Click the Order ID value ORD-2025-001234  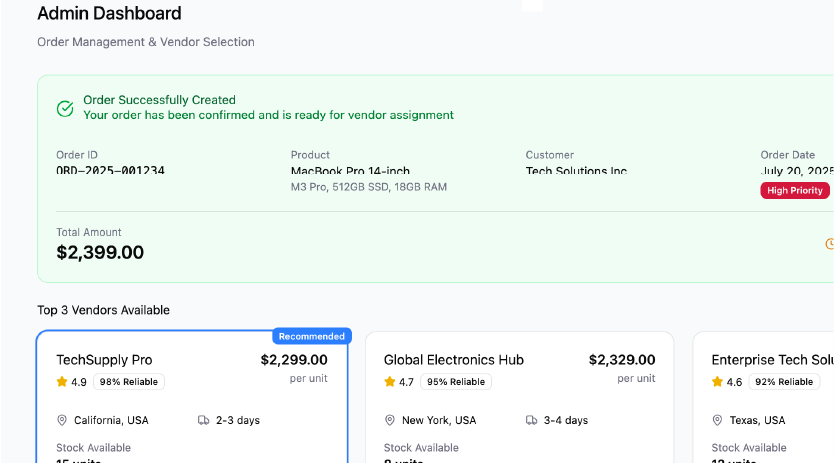click(x=111, y=170)
